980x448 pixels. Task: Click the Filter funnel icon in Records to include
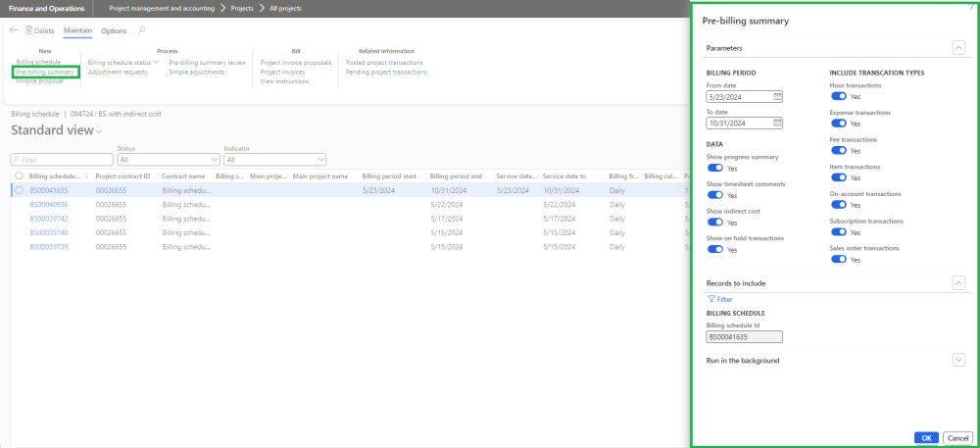tap(711, 299)
